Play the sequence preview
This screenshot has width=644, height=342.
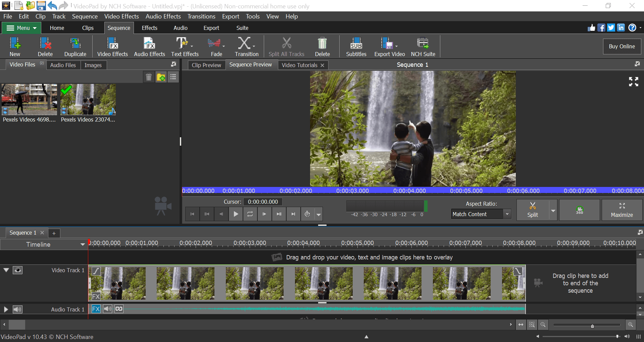236,214
